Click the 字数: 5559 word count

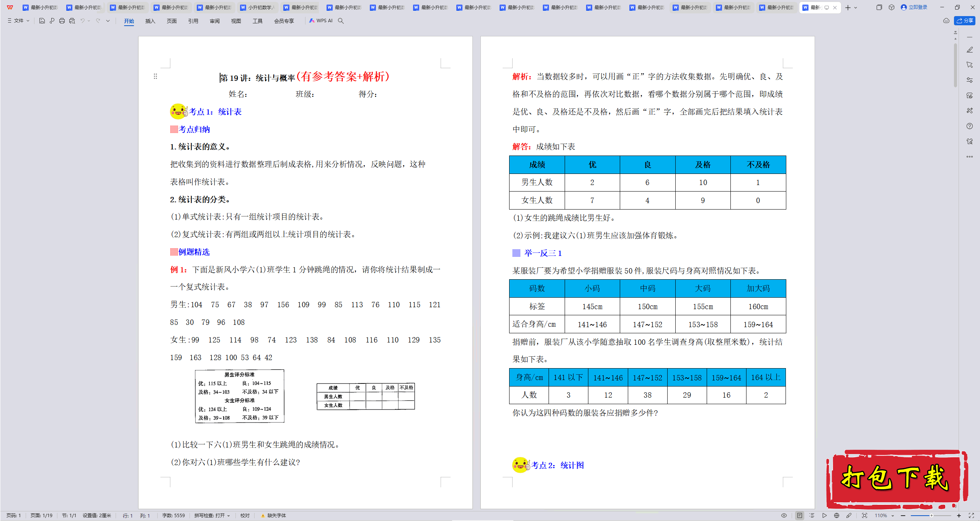click(173, 516)
